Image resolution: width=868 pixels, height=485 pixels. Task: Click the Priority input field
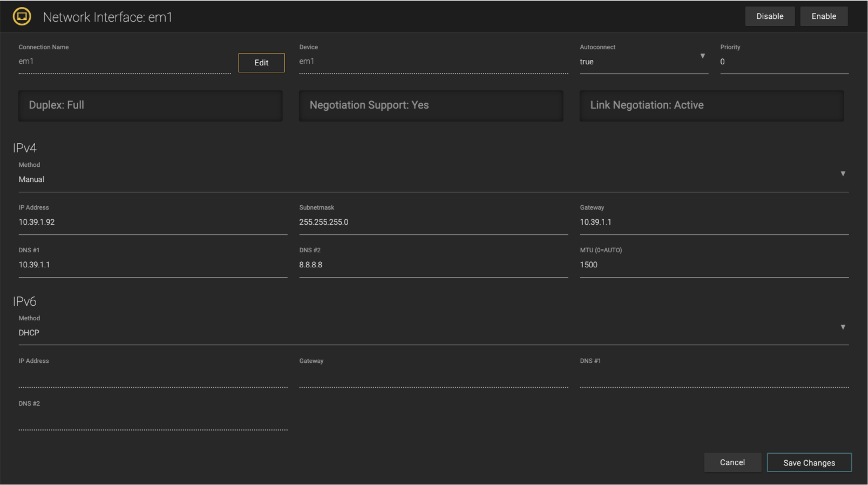click(784, 62)
